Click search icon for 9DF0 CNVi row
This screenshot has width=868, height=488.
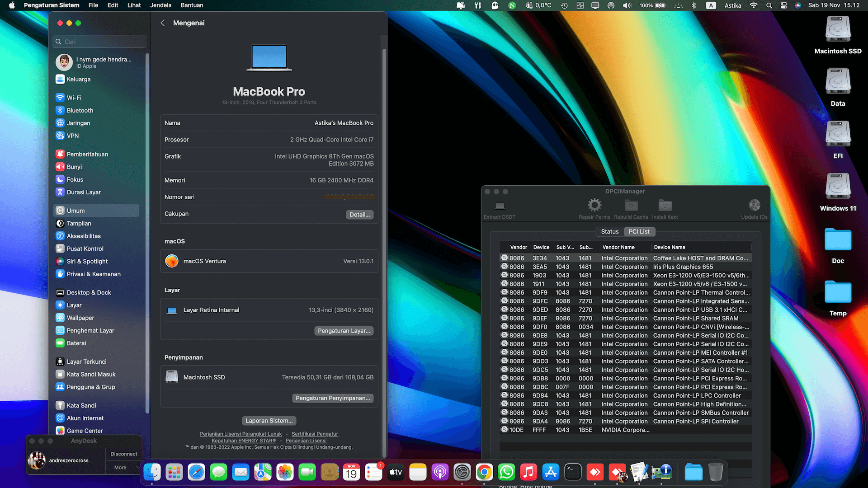[x=505, y=327]
